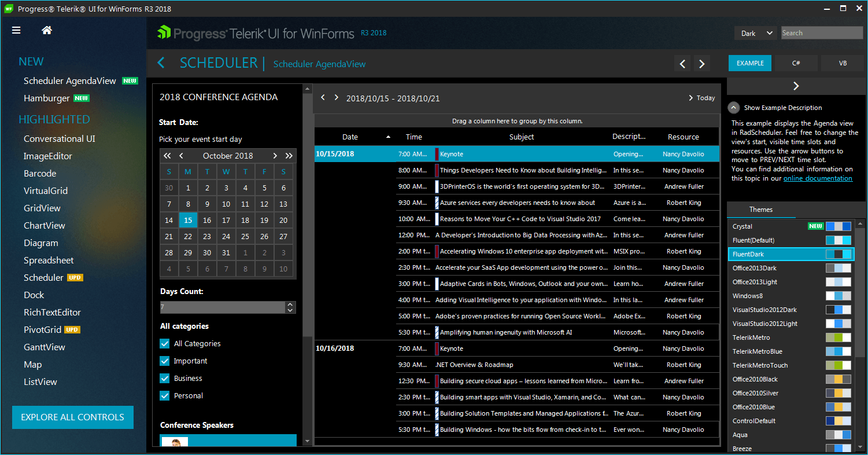Image resolution: width=868 pixels, height=455 pixels.
Task: Select October 22 in the calendar
Action: 188,237
